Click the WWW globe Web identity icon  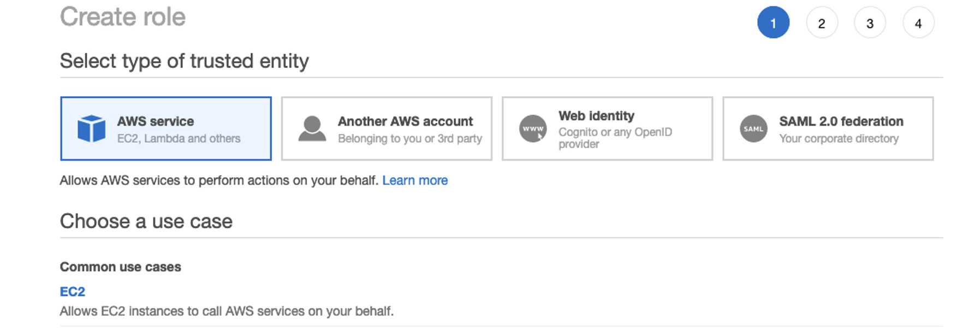coord(533,129)
